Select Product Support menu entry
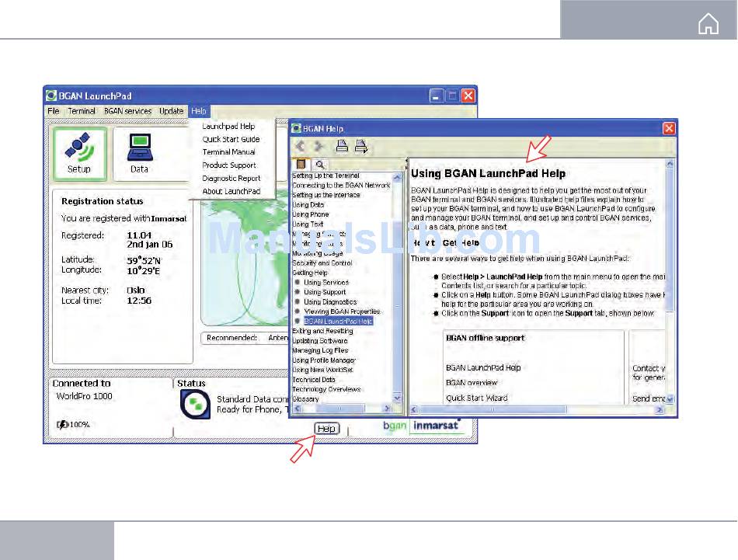Image resolution: width=738 pixels, height=560 pixels. tap(229, 165)
